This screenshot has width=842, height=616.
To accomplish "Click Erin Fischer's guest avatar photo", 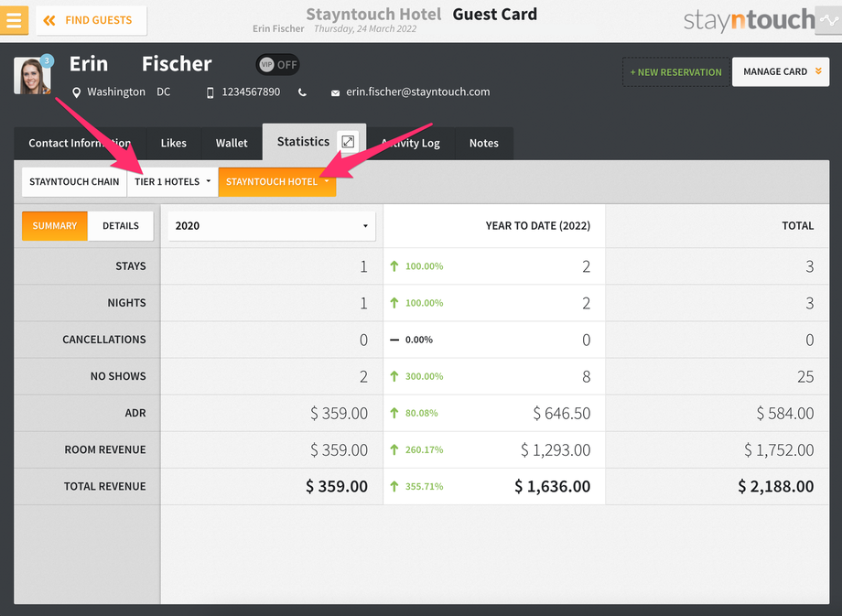I will coord(32,76).
